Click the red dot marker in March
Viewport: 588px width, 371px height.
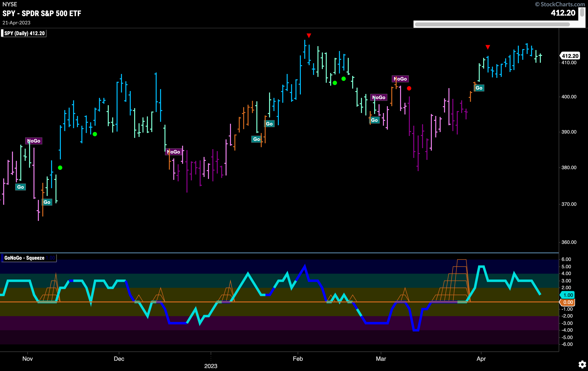pyautogui.click(x=409, y=88)
